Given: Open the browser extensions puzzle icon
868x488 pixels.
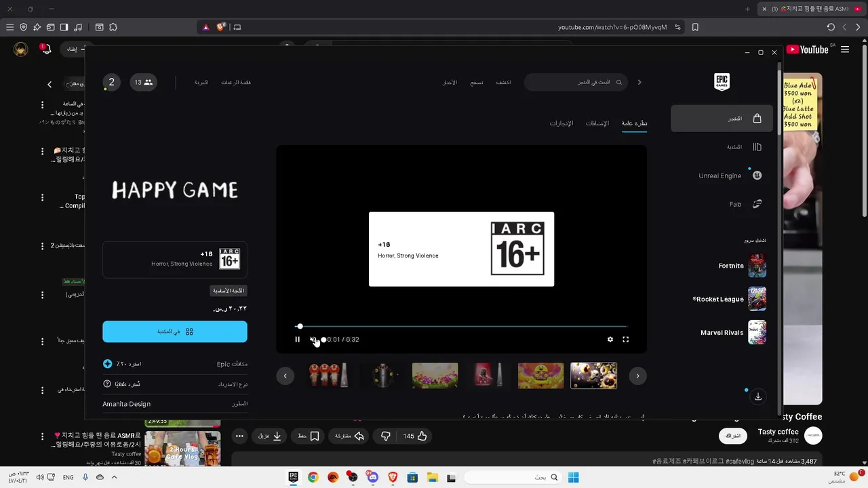Looking at the screenshot, I should click(113, 27).
